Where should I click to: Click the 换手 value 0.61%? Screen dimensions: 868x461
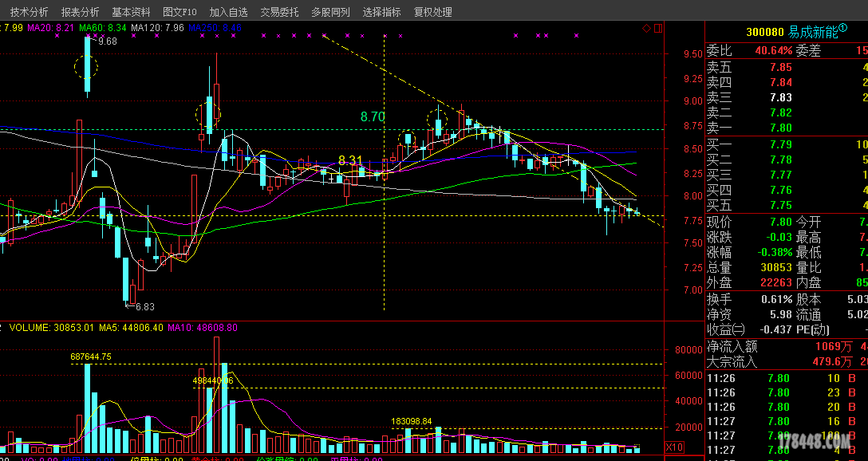pyautogui.click(x=777, y=300)
